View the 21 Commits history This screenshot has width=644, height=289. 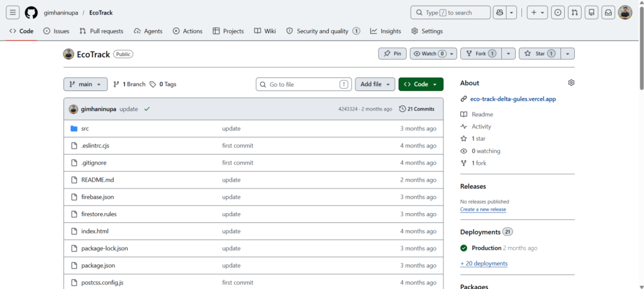click(416, 109)
